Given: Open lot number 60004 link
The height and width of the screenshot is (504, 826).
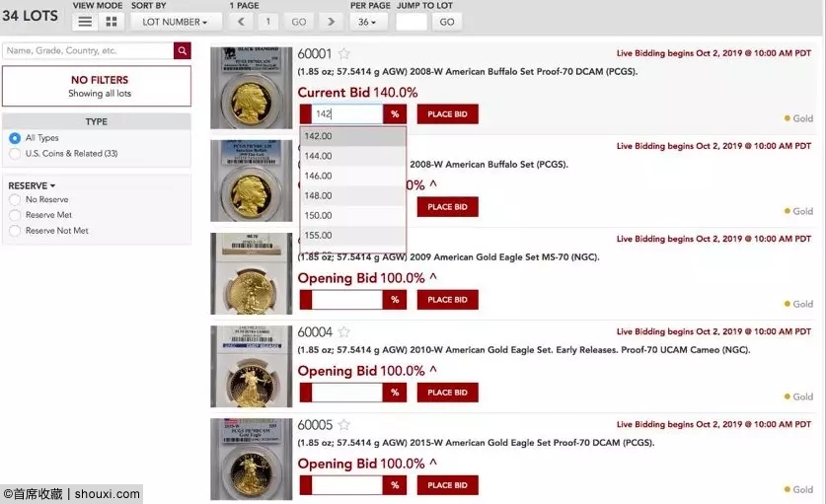Looking at the screenshot, I should pyautogui.click(x=315, y=331).
